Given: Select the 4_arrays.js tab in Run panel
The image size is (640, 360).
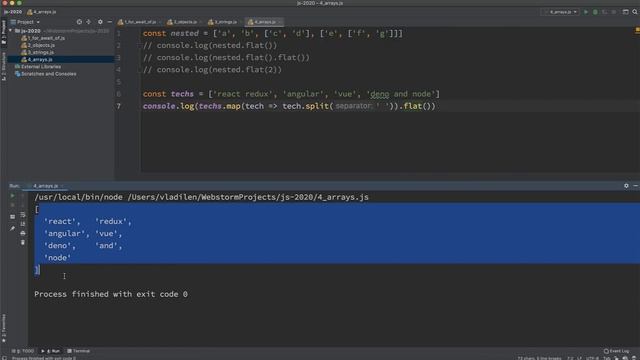Looking at the screenshot, I should [45, 186].
